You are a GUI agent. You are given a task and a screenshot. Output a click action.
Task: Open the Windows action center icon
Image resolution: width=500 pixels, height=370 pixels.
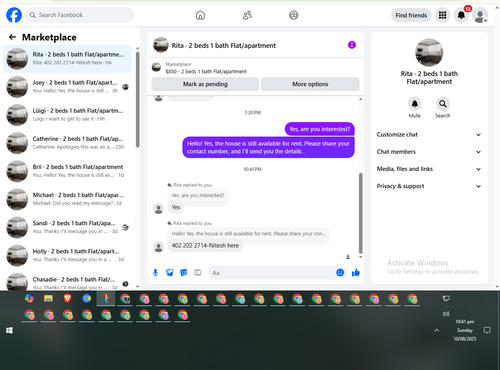(487, 330)
